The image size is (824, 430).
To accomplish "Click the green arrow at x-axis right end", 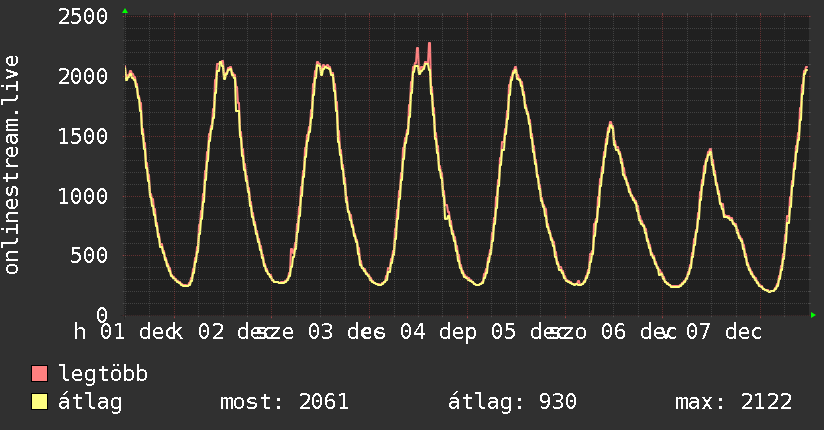I will (813, 315).
